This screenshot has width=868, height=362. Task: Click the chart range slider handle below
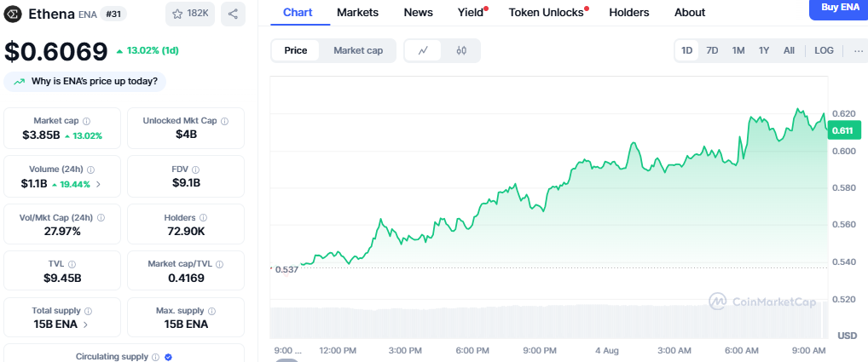286,359
